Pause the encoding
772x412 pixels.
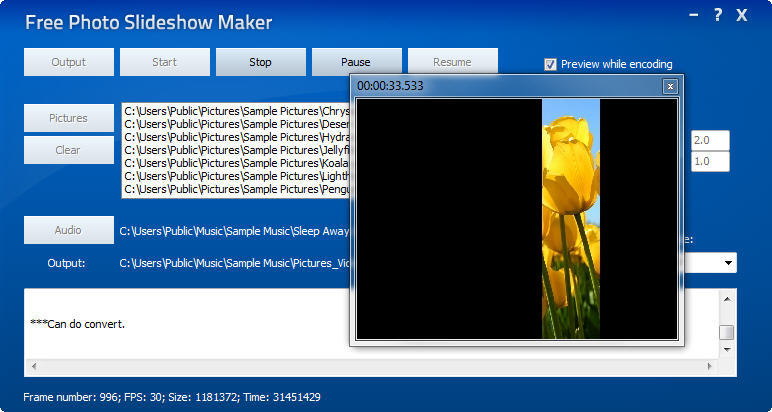(356, 62)
